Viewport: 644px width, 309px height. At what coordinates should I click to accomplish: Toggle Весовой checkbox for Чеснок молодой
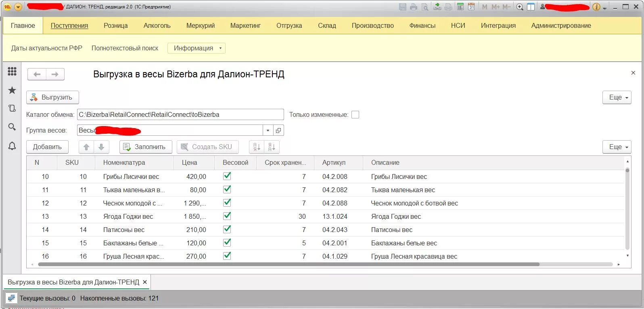(227, 203)
